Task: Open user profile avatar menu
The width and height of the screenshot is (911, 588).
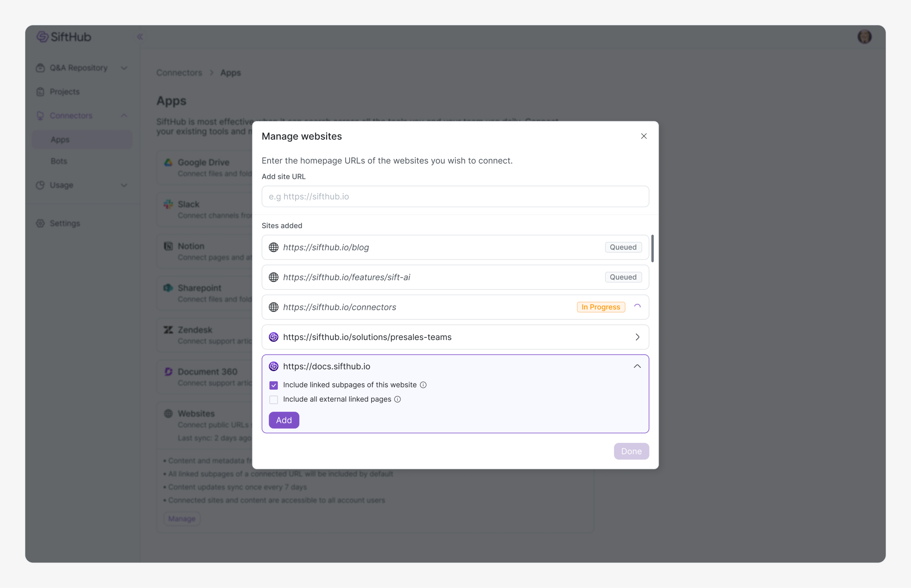Action: [x=864, y=37]
